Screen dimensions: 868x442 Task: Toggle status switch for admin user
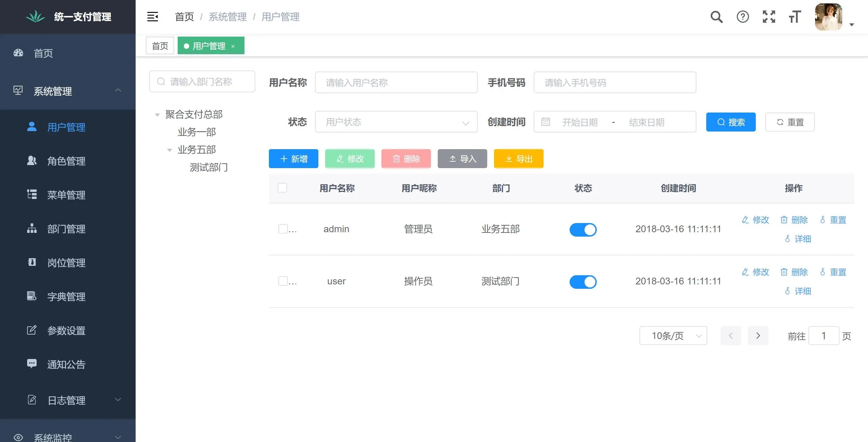click(583, 229)
